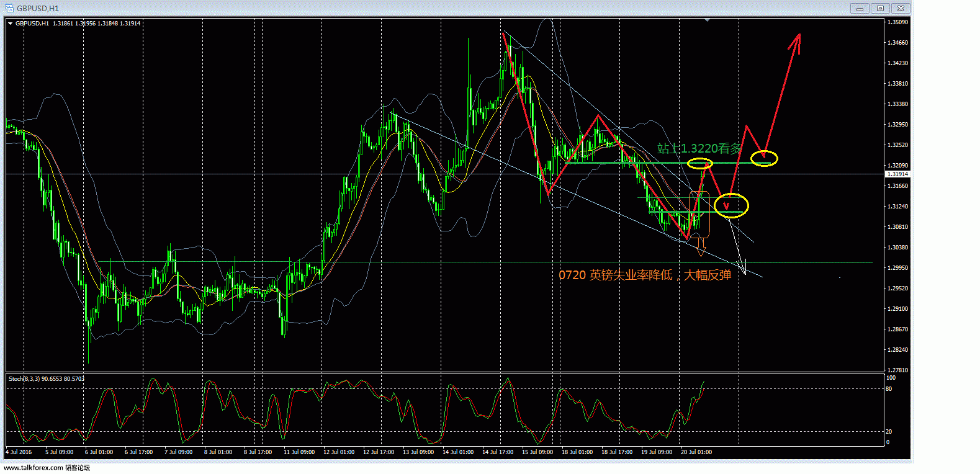This screenshot has height=474, width=980.
Task: Select the green text label 站上1.3220看多
Action: click(699, 148)
